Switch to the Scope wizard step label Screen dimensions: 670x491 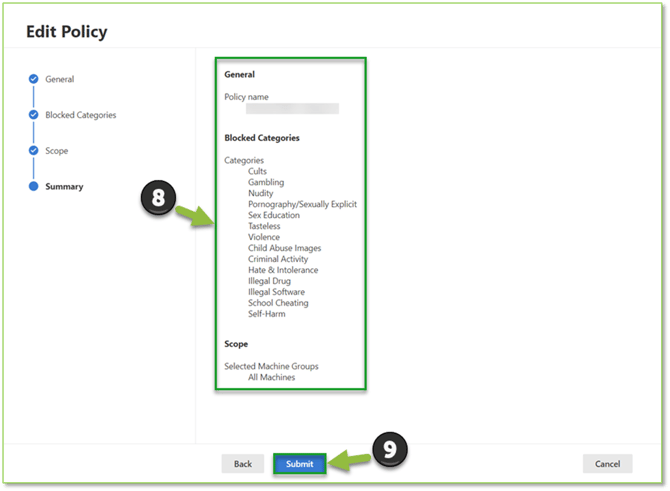[x=57, y=151]
